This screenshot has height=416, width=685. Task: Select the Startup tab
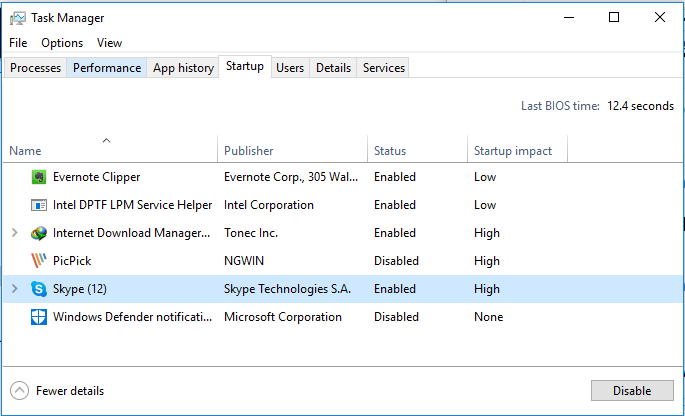click(x=245, y=66)
